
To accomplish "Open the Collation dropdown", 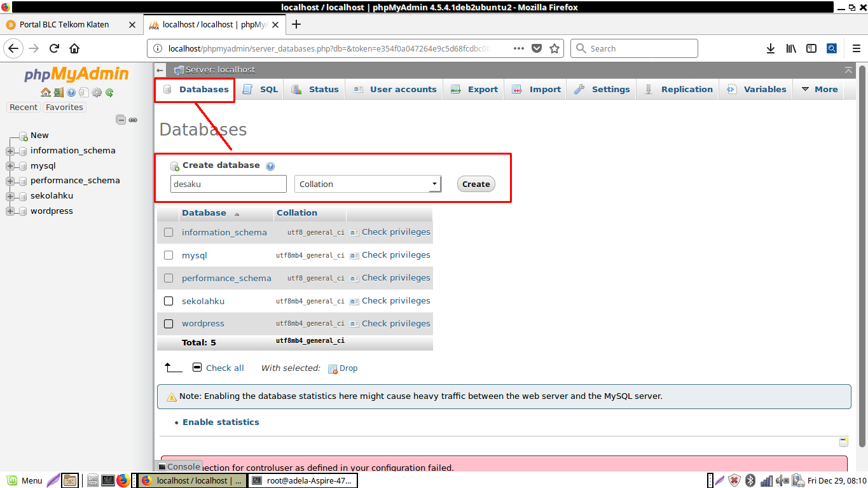I will pyautogui.click(x=368, y=184).
